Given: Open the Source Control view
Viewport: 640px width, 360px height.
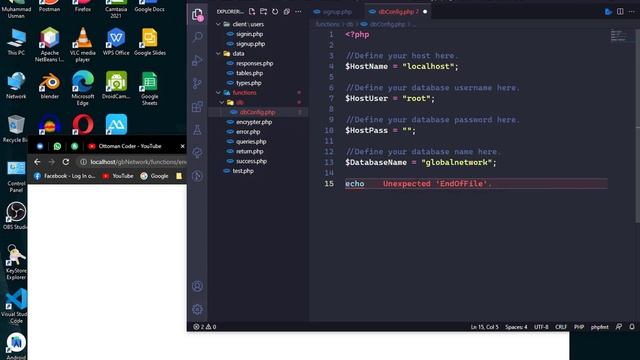Looking at the screenshot, I should tap(198, 83).
